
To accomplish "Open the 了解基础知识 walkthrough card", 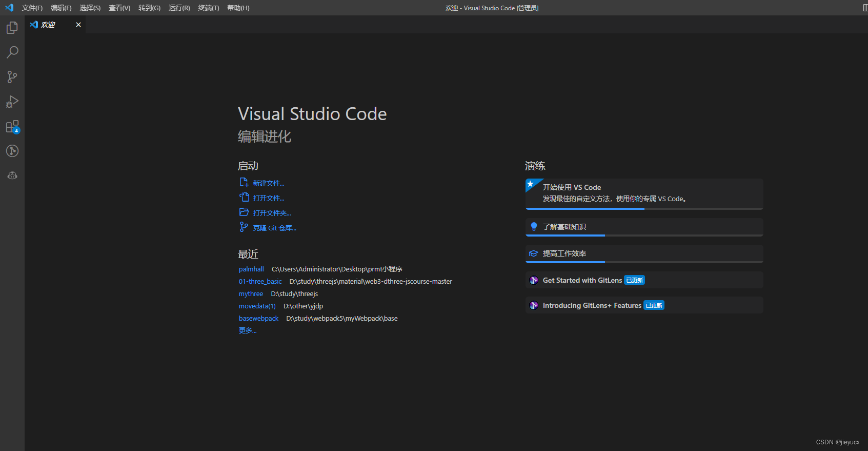I will click(x=644, y=227).
